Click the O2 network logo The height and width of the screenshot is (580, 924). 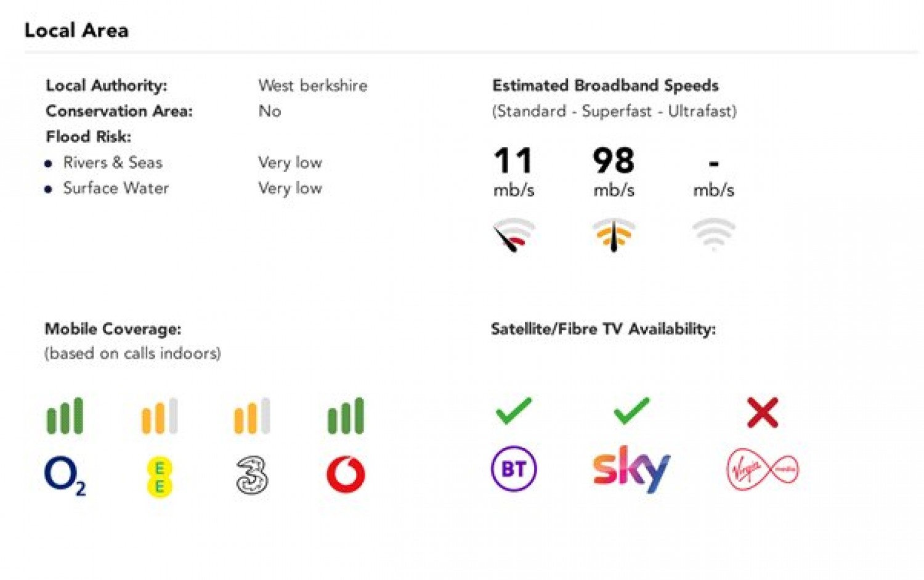point(65,476)
